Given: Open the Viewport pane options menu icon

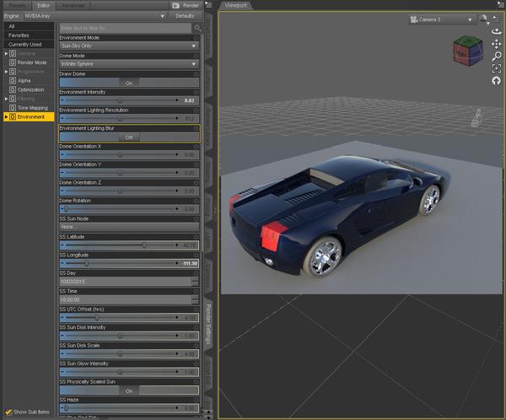Looking at the screenshot, I should coord(500,4).
